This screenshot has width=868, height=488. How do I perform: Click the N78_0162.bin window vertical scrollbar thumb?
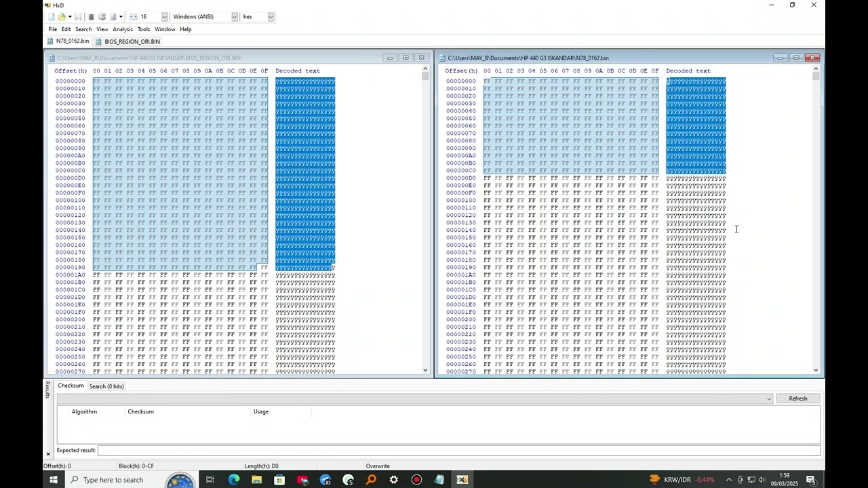[x=816, y=76]
